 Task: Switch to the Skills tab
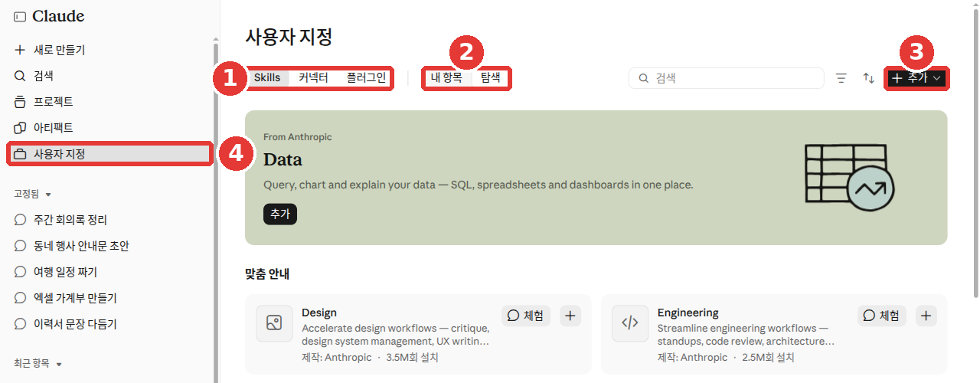[x=267, y=77]
